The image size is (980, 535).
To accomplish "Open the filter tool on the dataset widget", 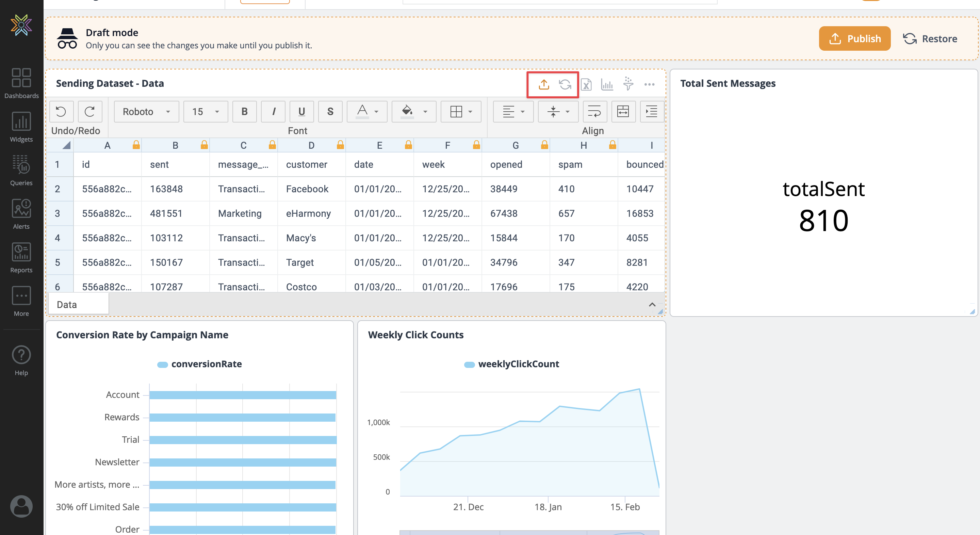I will click(628, 84).
